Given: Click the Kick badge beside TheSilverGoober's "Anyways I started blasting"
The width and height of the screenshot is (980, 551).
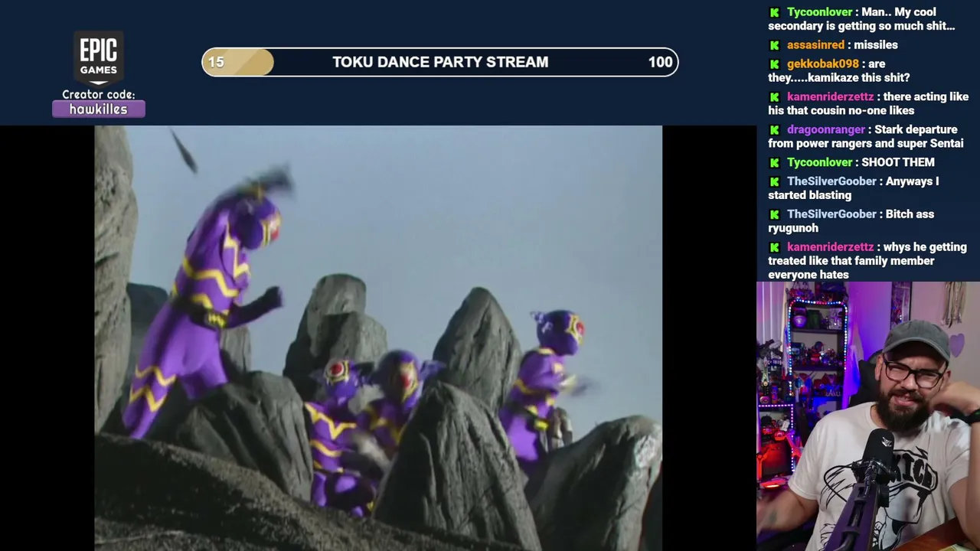Looking at the screenshot, I should click(x=775, y=181).
